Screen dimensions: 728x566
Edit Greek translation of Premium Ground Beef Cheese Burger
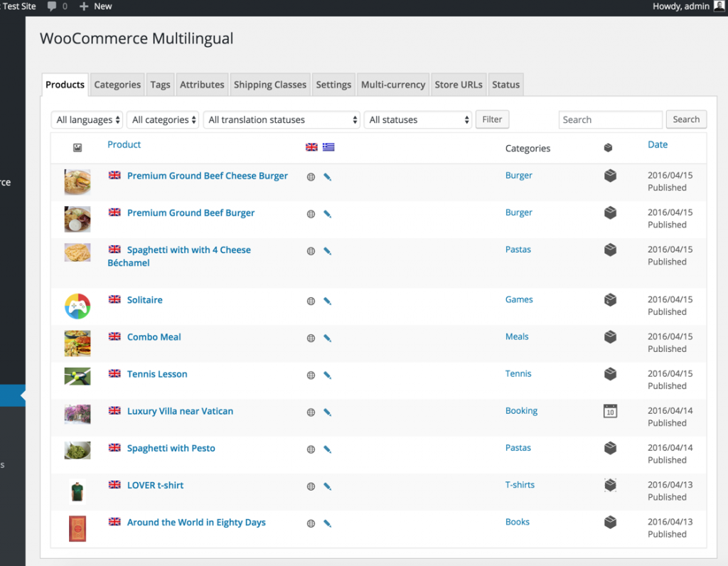click(x=327, y=177)
